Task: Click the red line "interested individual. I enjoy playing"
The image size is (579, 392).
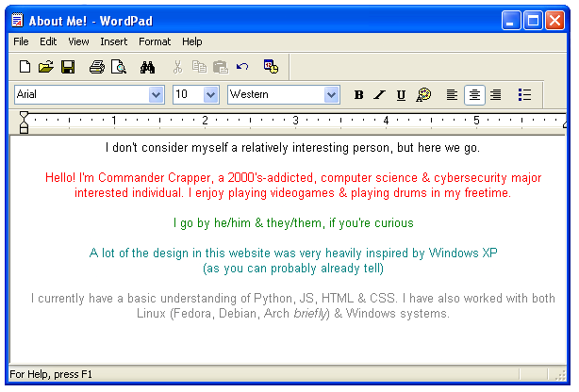Action: click(x=292, y=193)
